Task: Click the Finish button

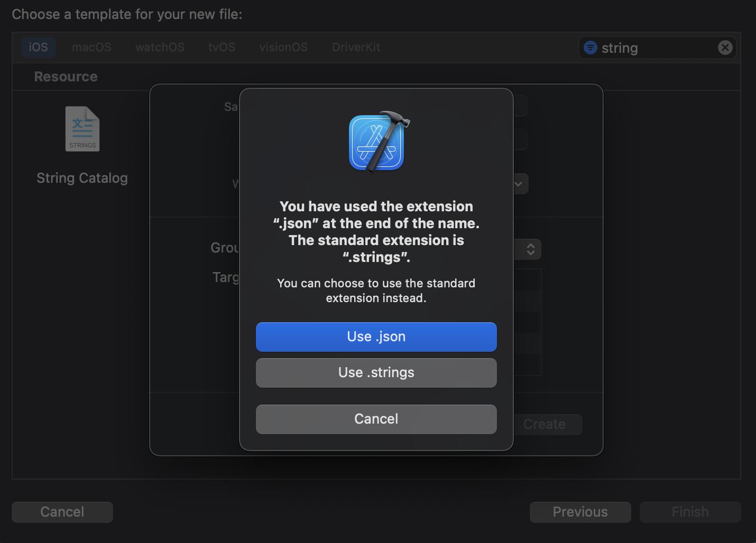Action: [690, 512]
